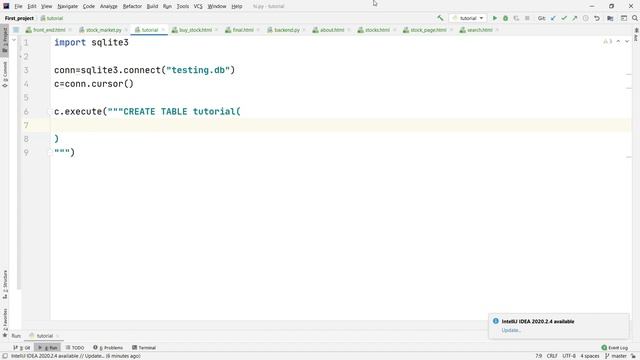Go to previous highlighted error arrow
This screenshot has height=360, width=640.
point(618,41)
